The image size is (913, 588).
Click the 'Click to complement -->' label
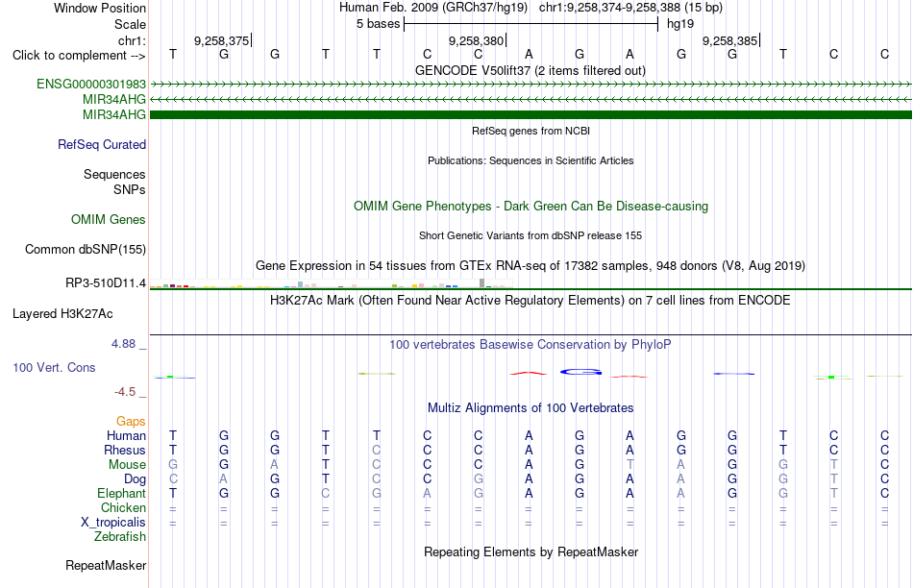[79, 56]
